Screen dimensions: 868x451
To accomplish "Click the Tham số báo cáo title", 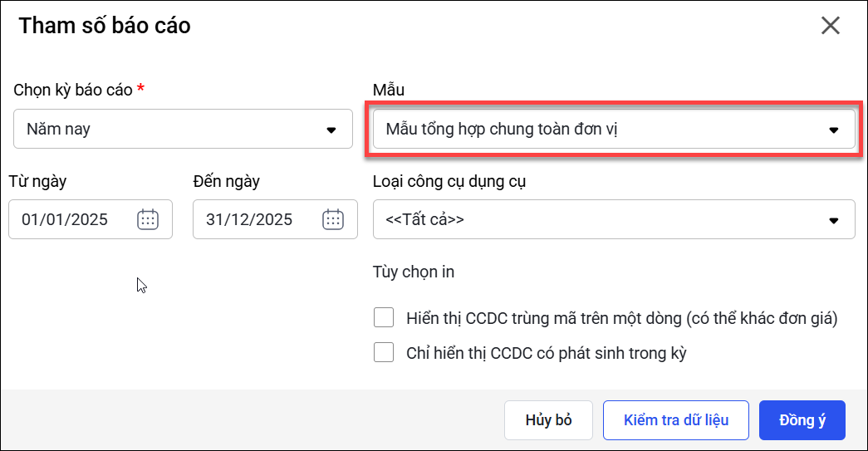I will pyautogui.click(x=105, y=26).
